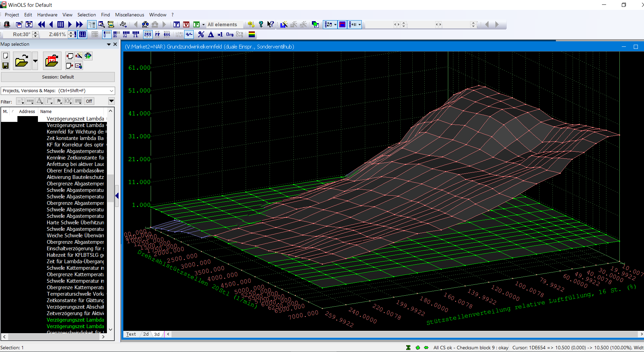
Task: Click the filter Off button
Action: tap(89, 101)
